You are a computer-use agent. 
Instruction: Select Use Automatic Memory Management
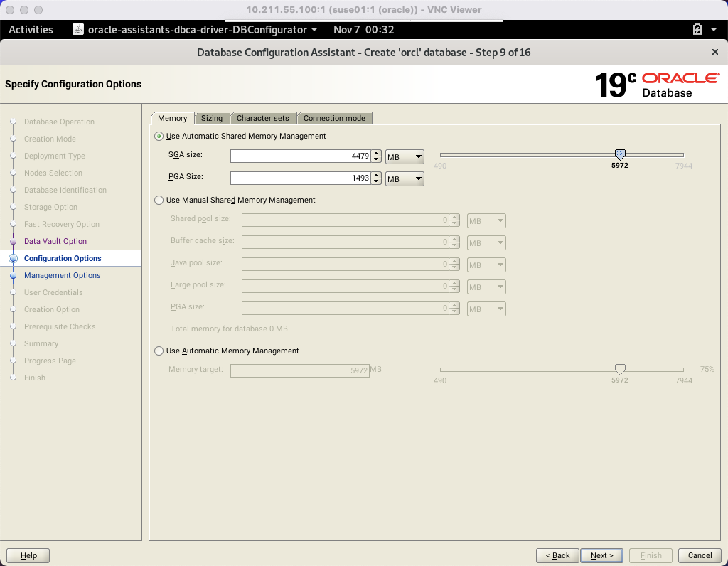click(x=159, y=351)
